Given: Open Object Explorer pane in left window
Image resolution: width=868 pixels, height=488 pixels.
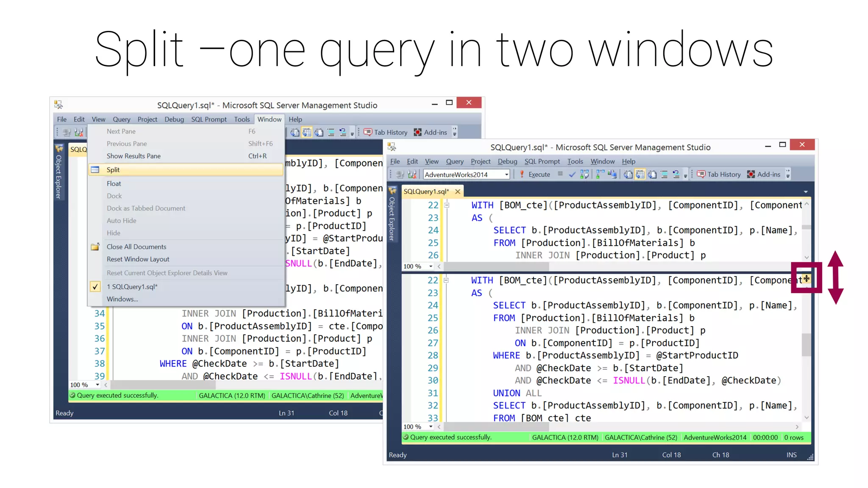Looking at the screenshot, I should [x=59, y=172].
